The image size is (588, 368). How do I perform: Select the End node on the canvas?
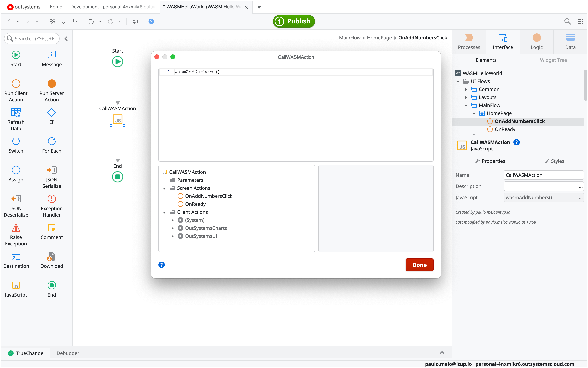pos(118,177)
